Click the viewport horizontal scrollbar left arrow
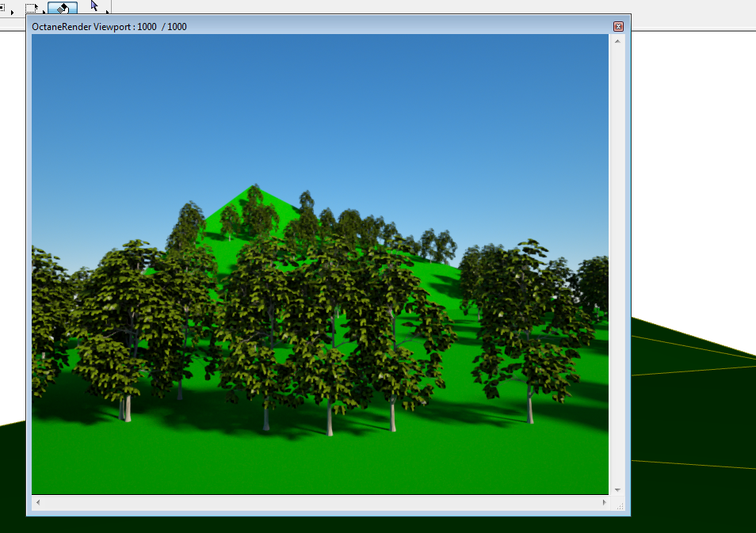This screenshot has height=533, width=756. 37,502
